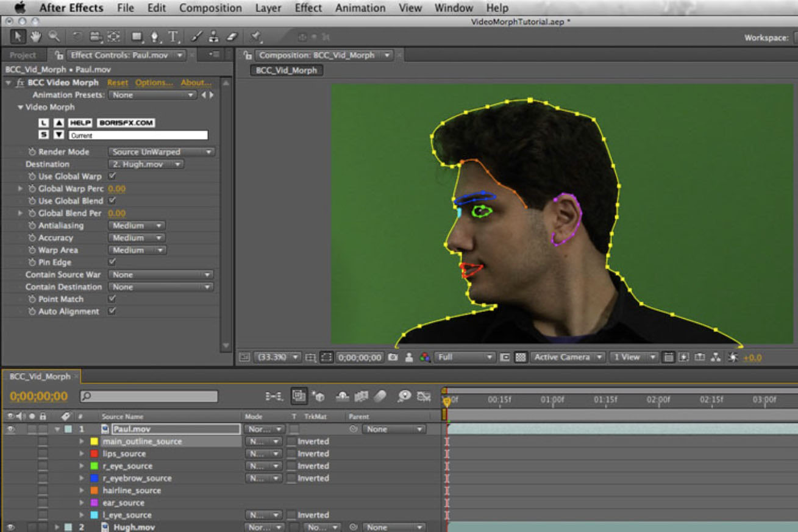Click the viewer timecode 0;00;00;00 button
798x532 pixels.
[359, 358]
